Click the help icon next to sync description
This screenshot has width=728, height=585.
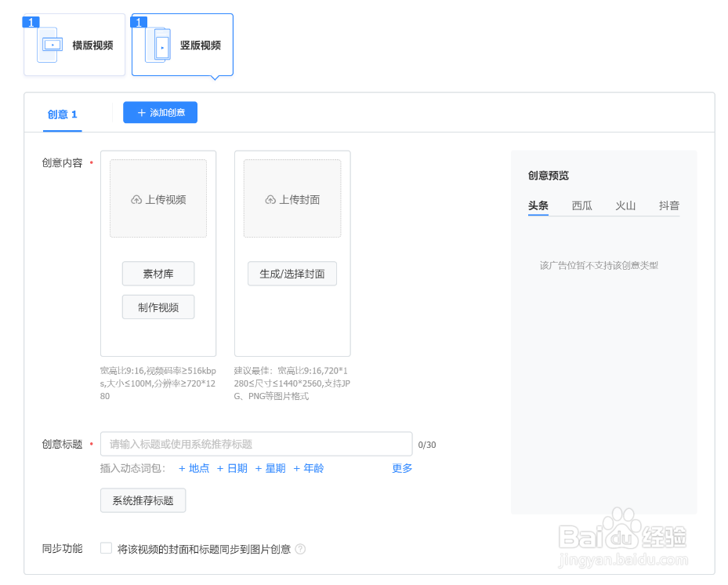[300, 549]
